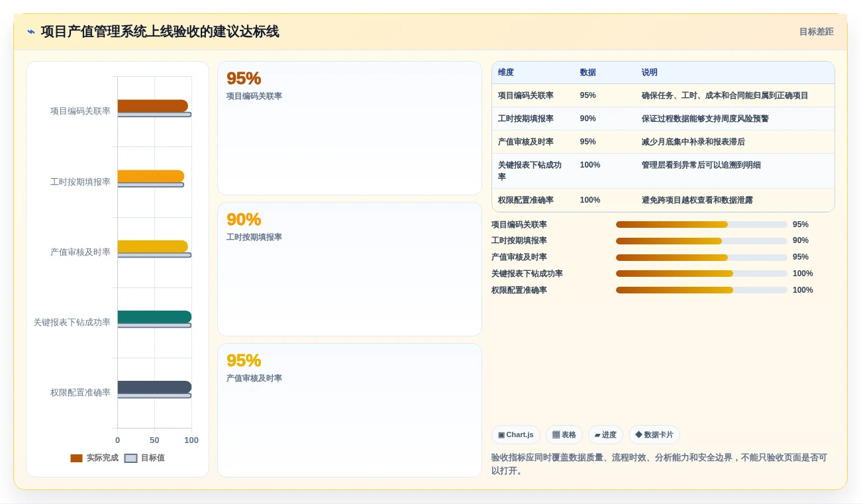Click the 项目编码关联率 progress bar
Image resolution: width=861 pixels, height=504 pixels.
(x=701, y=225)
